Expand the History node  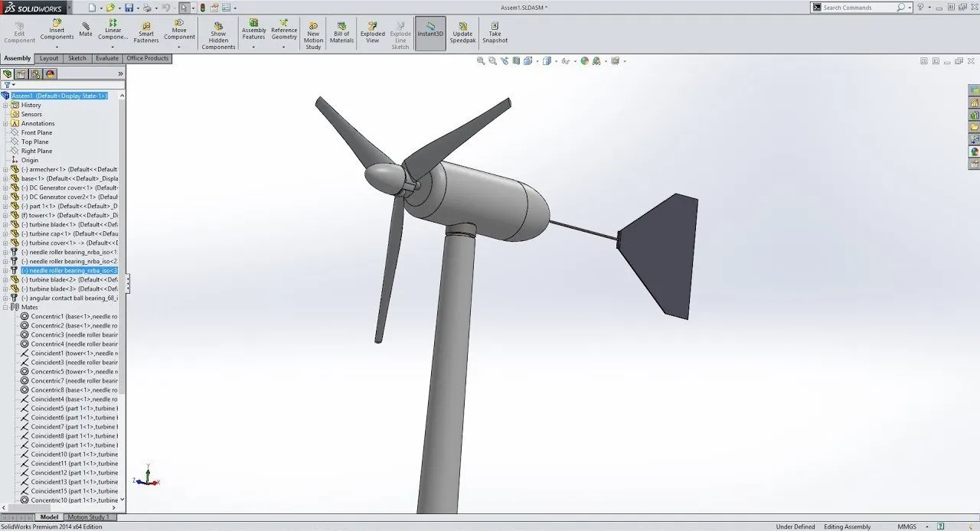pyautogui.click(x=5, y=105)
